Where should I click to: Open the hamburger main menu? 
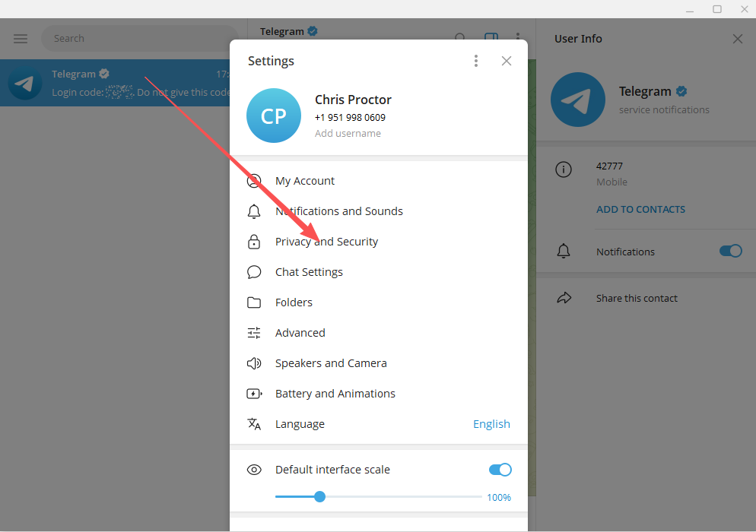[21, 39]
